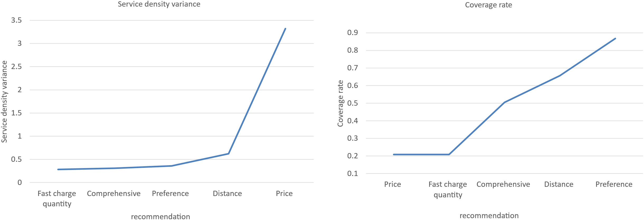This screenshot has height=220, width=644.
Task: Click "Comprehensive" label in the coverage chart
Action: (503, 184)
